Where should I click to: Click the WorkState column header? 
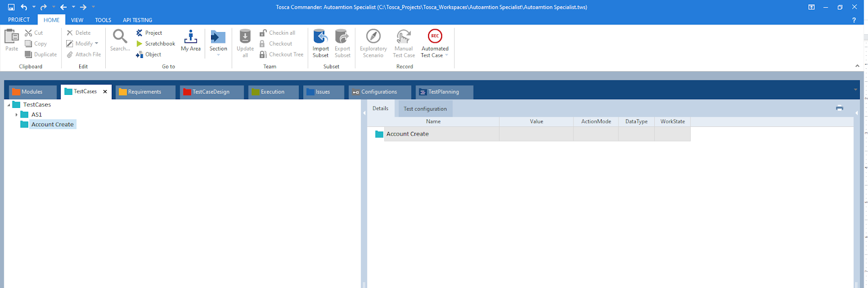click(673, 121)
